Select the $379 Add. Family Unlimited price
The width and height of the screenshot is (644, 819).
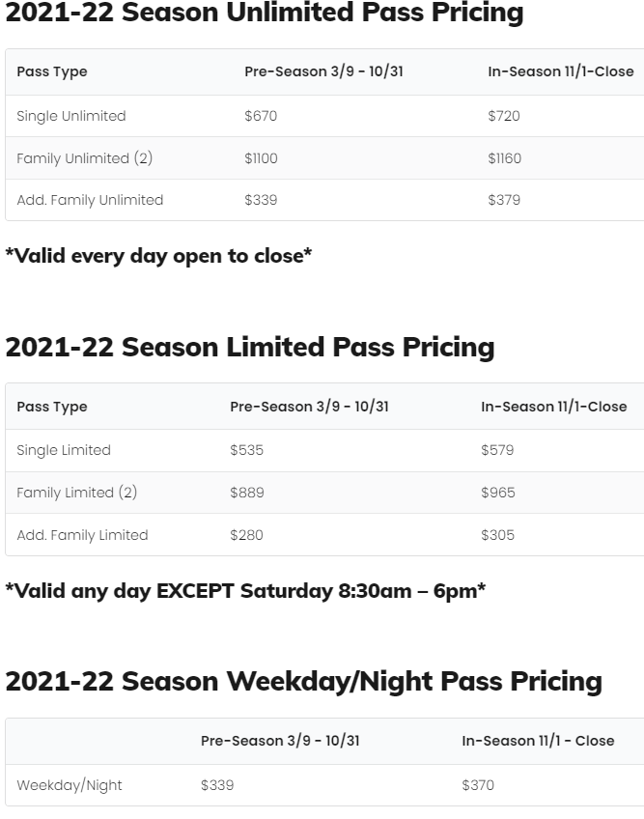504,200
